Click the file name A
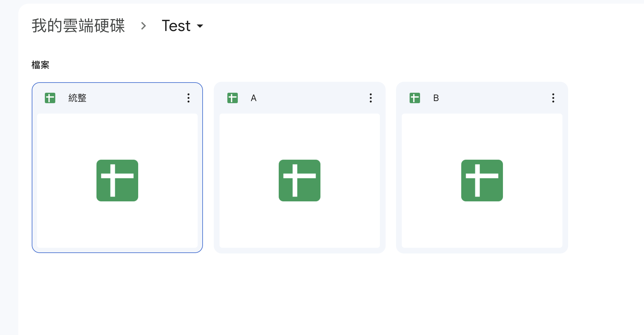Viewport: 644px width, 335px height. (x=254, y=98)
